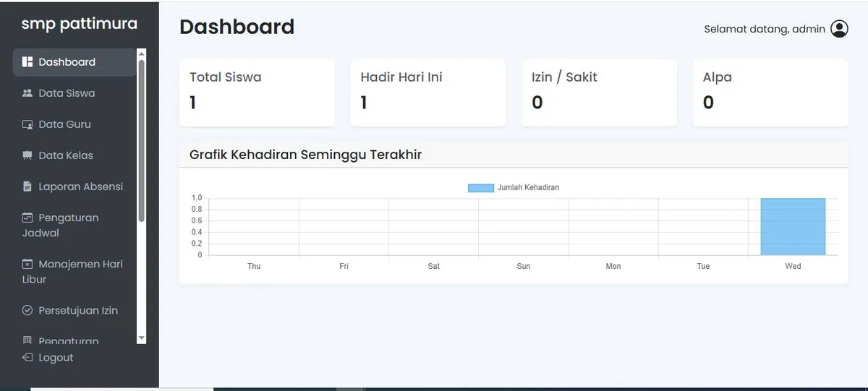Click the Pengaturan Jadwal calendar icon
Screen dimensions: 868x391
[27, 218]
